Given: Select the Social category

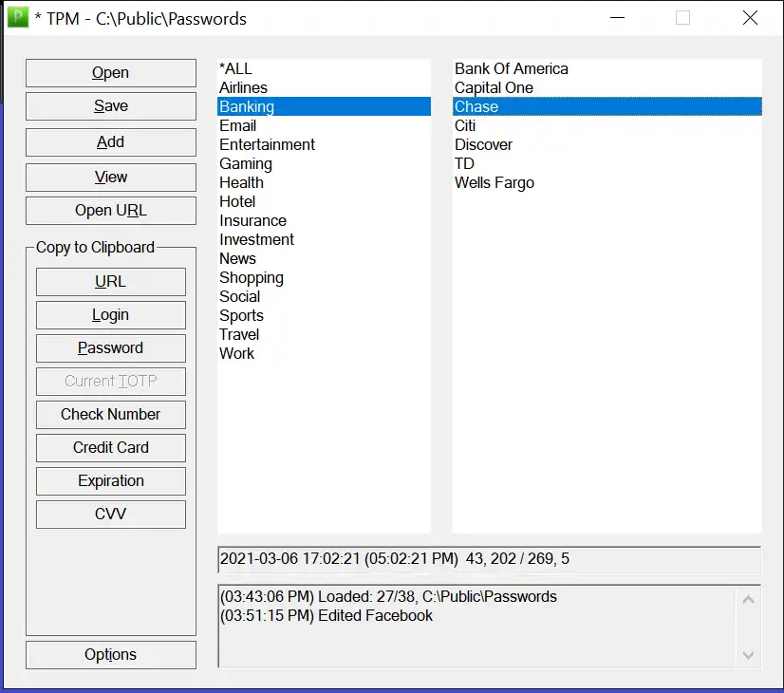Looking at the screenshot, I should [x=324, y=296].
